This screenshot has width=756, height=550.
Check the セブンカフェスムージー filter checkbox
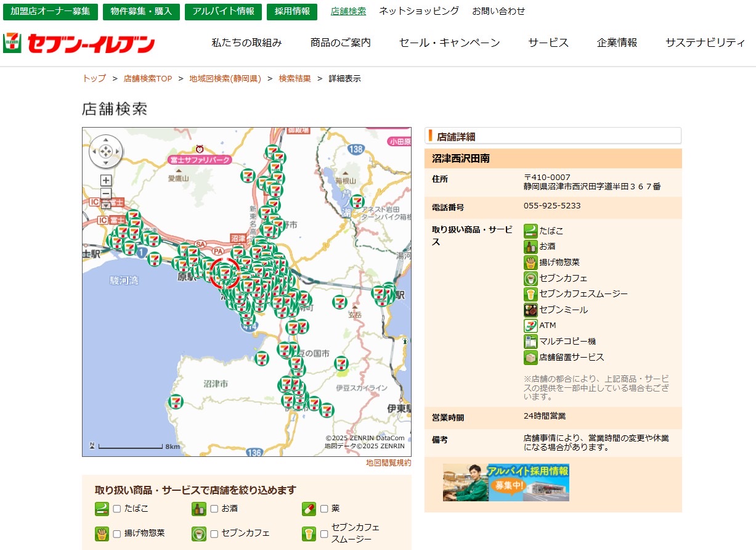324,534
